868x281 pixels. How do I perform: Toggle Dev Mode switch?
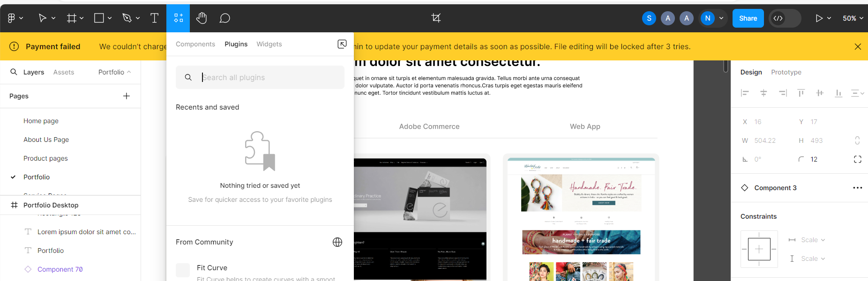click(x=785, y=18)
